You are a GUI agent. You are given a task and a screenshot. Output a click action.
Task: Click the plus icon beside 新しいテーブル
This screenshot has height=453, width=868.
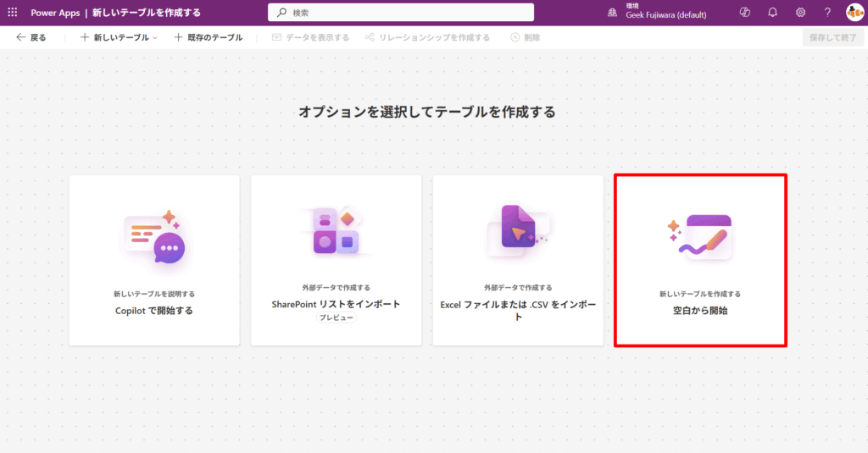(x=85, y=37)
